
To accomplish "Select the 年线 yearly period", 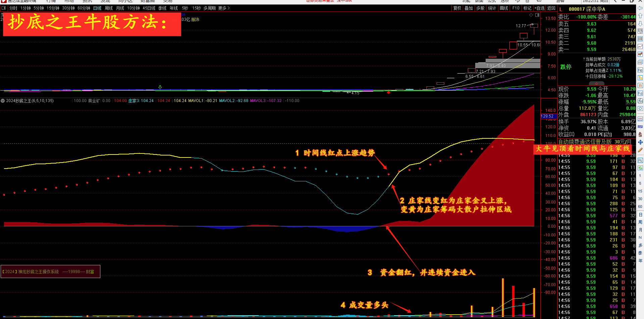I will [174, 8].
